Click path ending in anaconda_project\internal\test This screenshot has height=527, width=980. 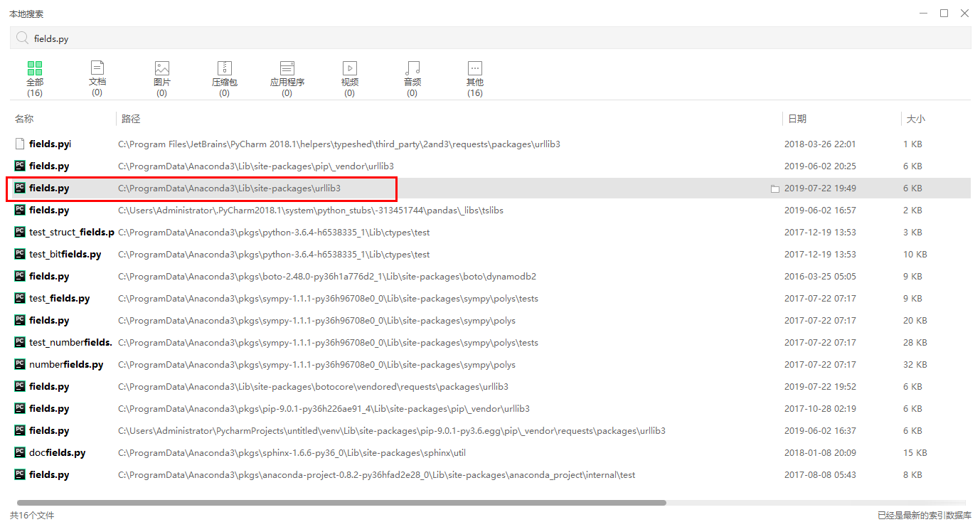click(376, 474)
